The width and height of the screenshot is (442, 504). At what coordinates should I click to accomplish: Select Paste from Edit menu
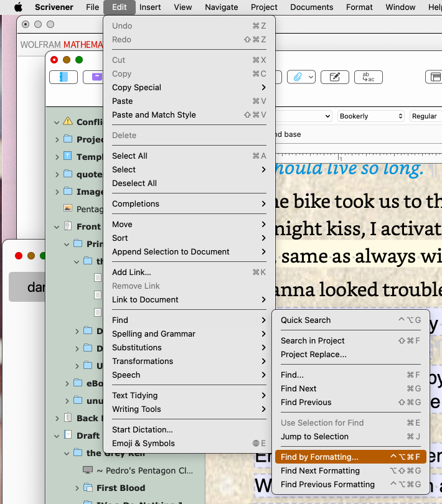point(189,101)
